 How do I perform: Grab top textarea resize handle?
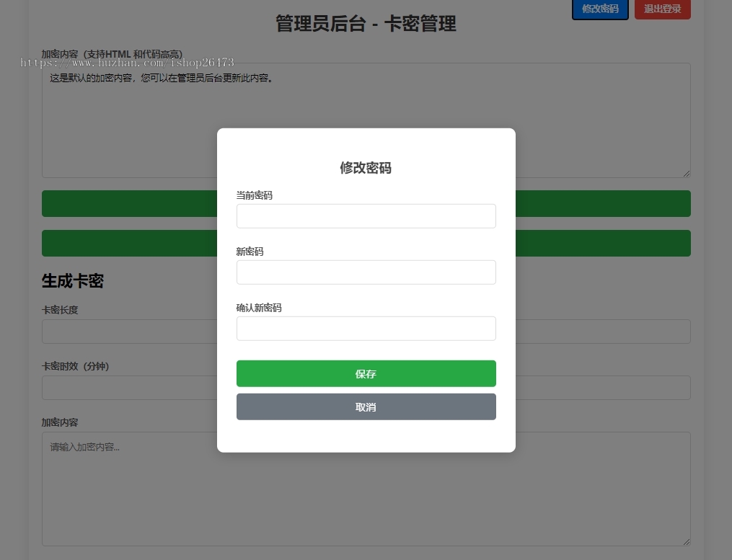(x=687, y=174)
